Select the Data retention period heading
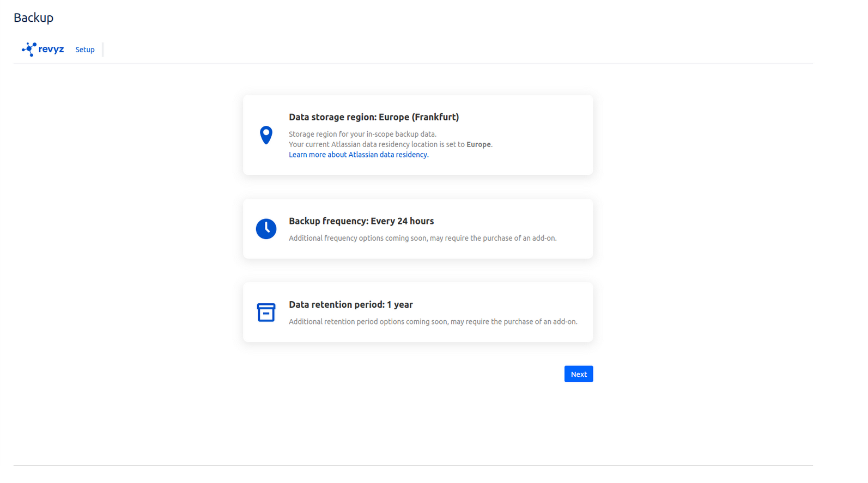This screenshot has height=483, width=868. click(350, 305)
